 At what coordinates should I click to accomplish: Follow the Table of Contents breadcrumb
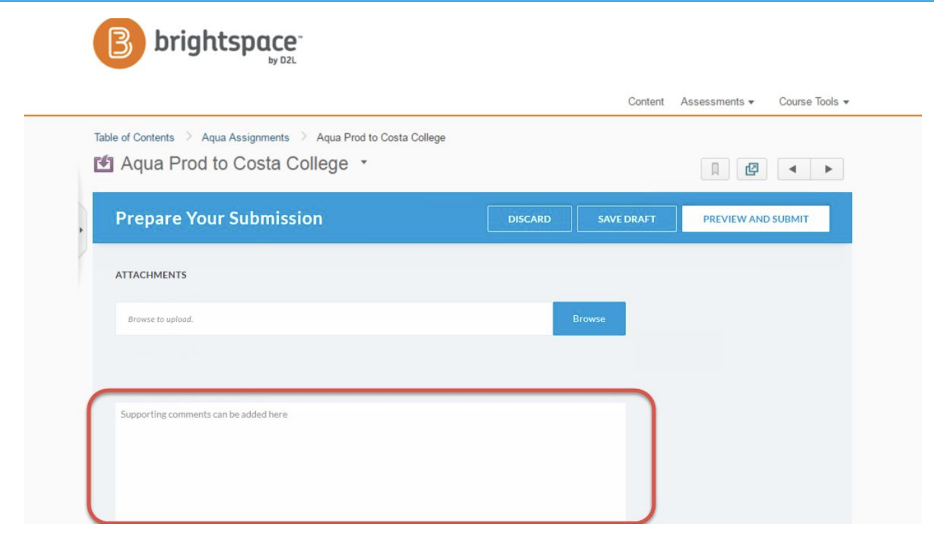pos(134,138)
